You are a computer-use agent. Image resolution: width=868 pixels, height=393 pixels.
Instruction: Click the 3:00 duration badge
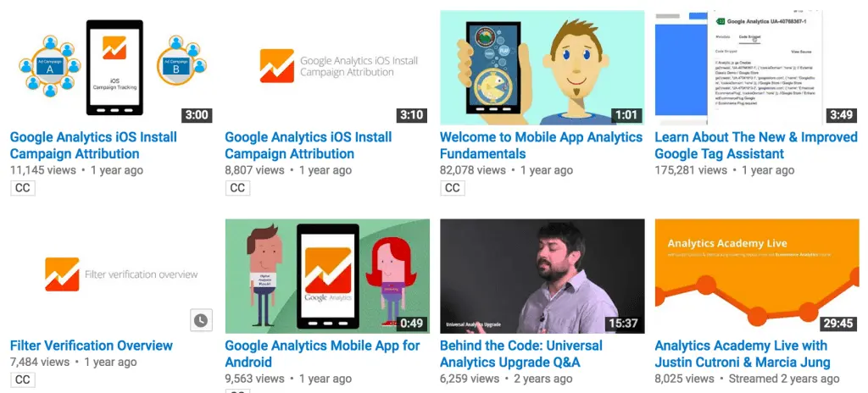pos(197,116)
